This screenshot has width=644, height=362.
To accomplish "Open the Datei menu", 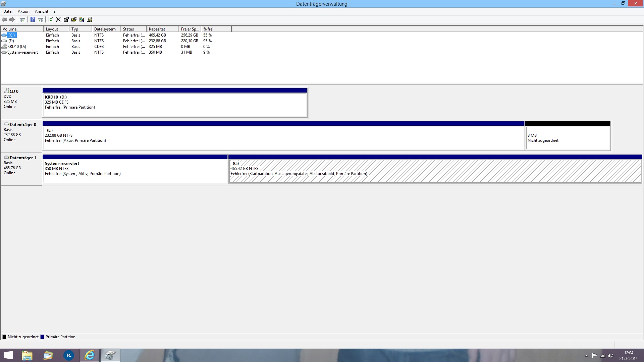I will pos(8,11).
